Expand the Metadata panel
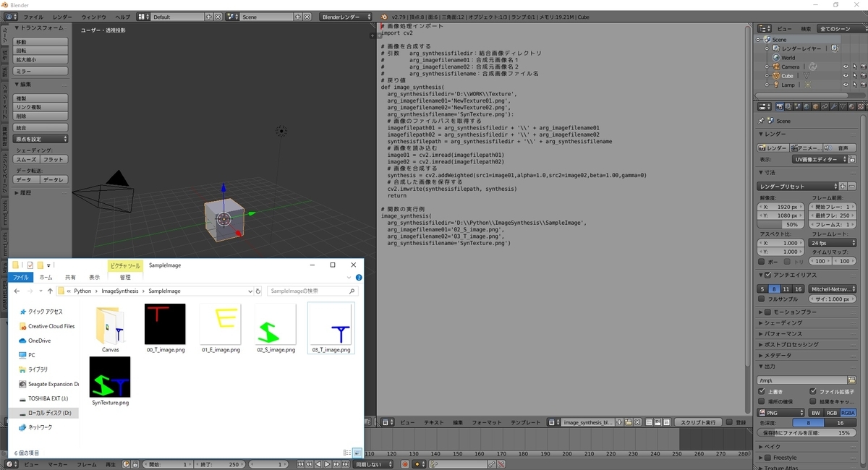This screenshot has height=470, width=868. pos(775,356)
